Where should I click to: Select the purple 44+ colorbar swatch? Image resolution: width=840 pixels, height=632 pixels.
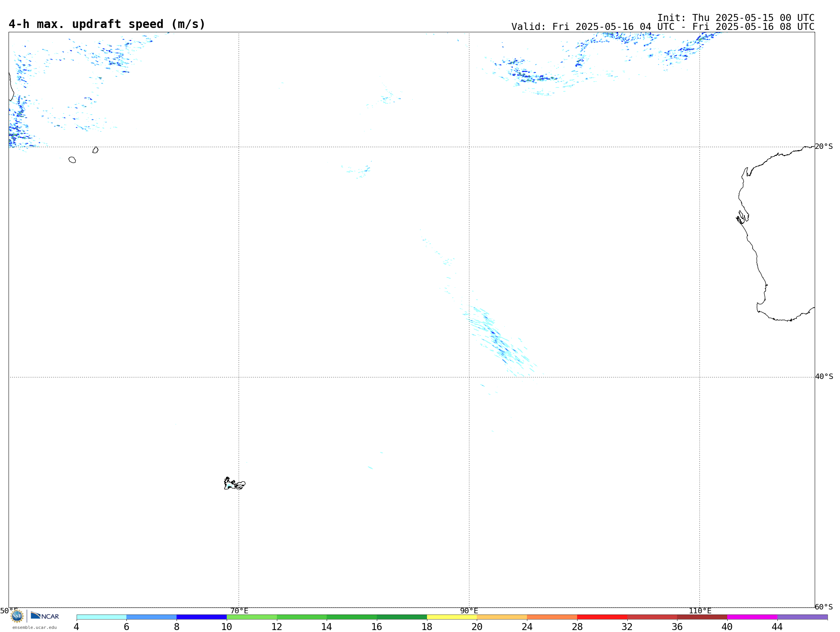[803, 617]
